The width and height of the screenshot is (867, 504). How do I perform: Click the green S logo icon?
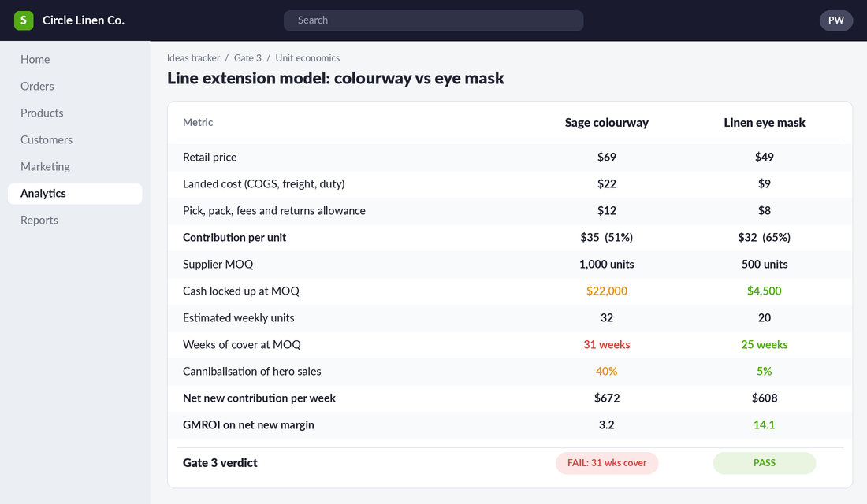click(24, 20)
